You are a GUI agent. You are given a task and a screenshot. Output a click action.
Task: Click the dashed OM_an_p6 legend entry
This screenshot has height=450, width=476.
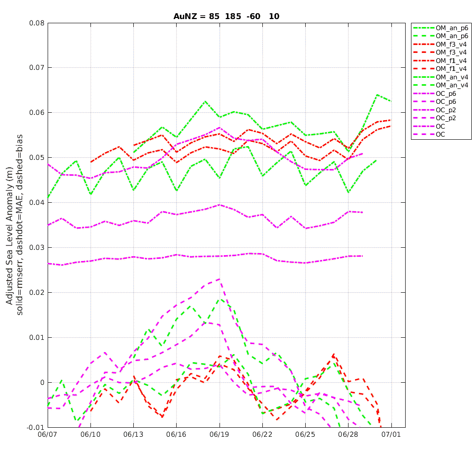pyautogui.click(x=441, y=36)
